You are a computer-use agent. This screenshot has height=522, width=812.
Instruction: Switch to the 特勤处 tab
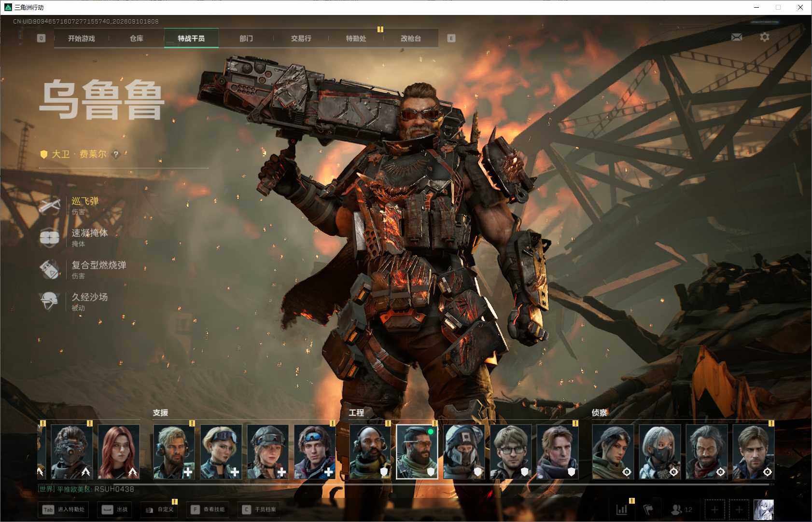tap(356, 39)
